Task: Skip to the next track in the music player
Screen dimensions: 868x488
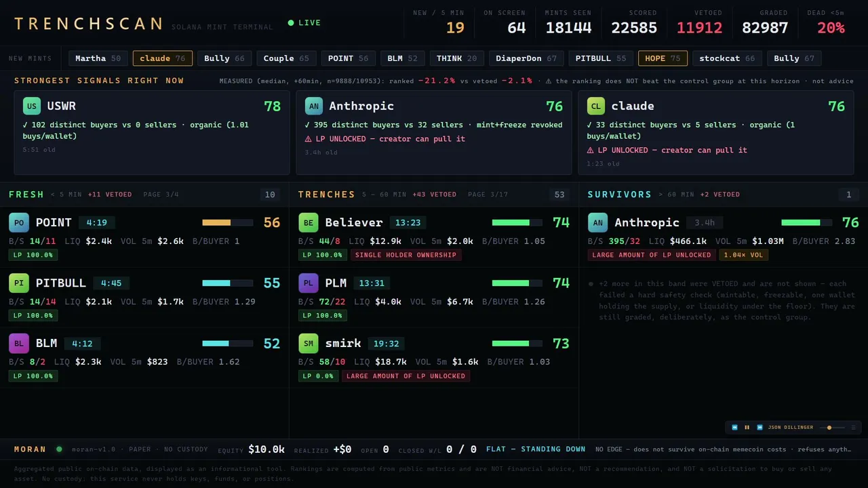Action: [x=760, y=428]
